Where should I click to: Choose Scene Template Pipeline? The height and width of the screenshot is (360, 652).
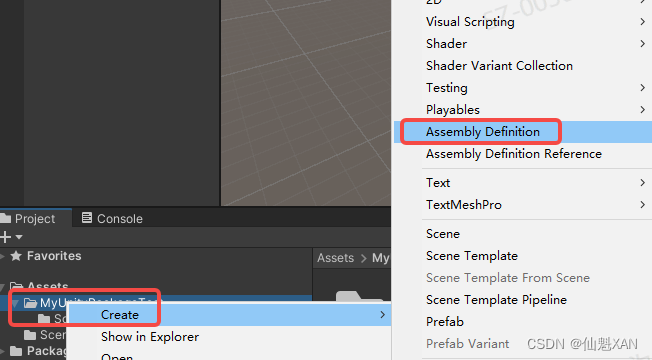pos(523,300)
